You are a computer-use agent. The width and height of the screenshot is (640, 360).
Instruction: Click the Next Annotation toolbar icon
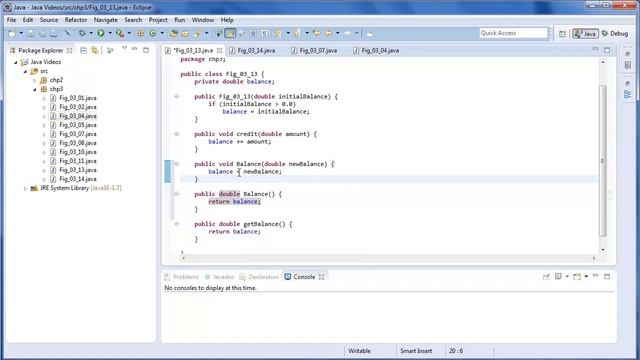pyautogui.click(x=279, y=33)
